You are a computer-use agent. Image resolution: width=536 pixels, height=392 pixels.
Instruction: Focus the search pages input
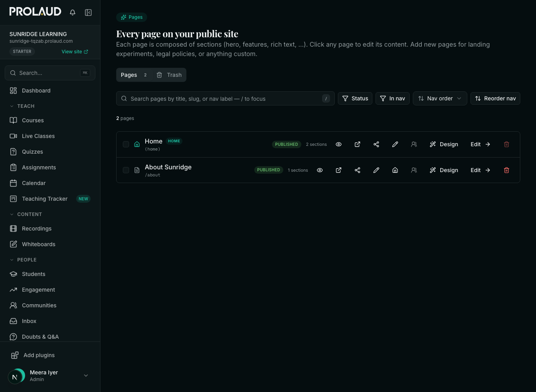coord(225,99)
